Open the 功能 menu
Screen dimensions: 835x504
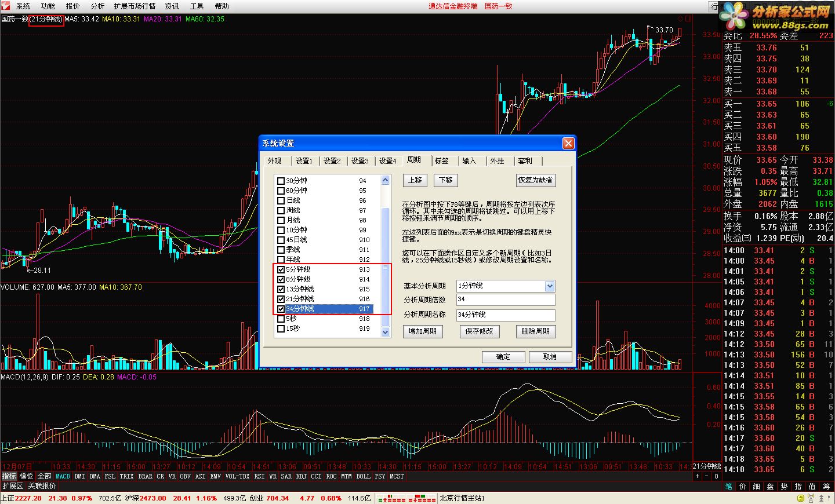pos(48,6)
